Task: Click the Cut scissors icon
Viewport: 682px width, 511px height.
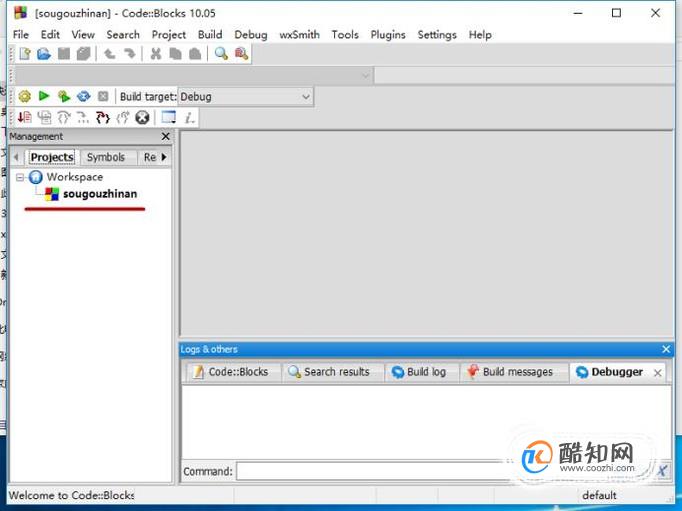Action: [156, 54]
